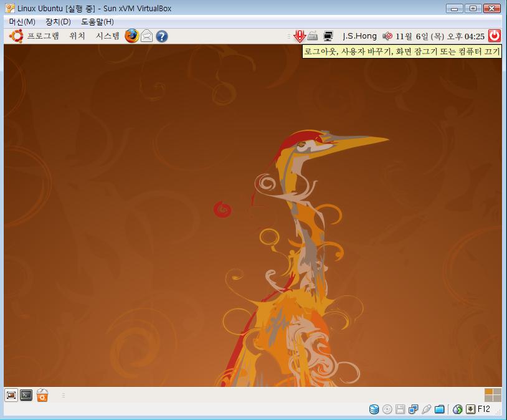Click the red power logout button

tap(495, 36)
